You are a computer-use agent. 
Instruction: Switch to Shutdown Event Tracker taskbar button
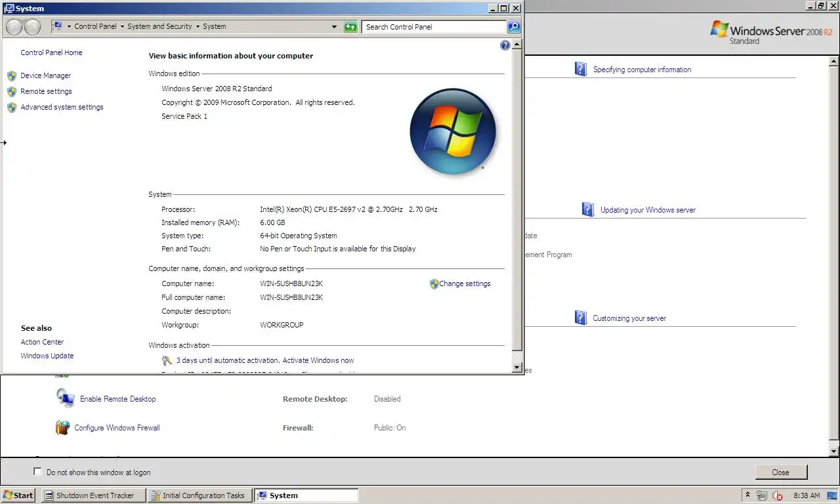pos(93,495)
